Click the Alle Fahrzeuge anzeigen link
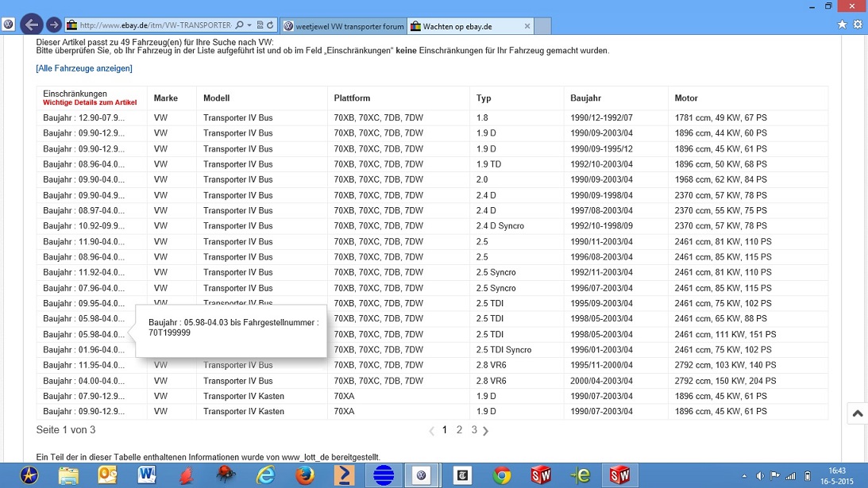Image resolution: width=868 pixels, height=488 pixels. [84, 68]
